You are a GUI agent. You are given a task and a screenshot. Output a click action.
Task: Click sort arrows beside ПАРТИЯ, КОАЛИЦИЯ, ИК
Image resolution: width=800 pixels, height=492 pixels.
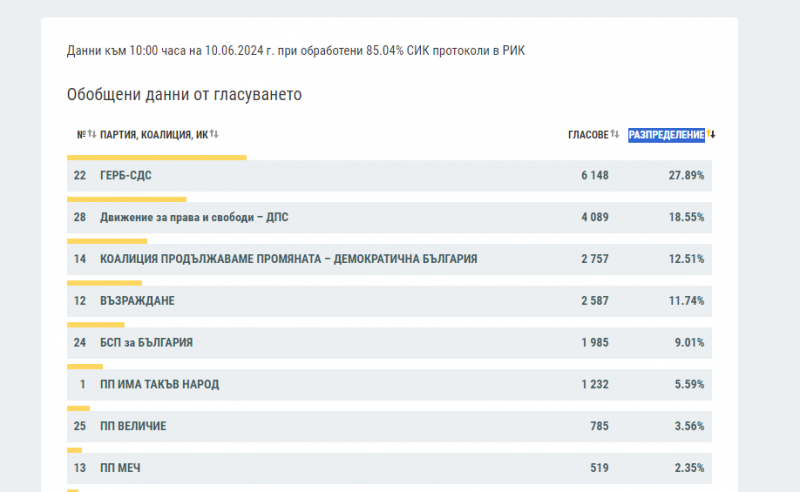214,134
